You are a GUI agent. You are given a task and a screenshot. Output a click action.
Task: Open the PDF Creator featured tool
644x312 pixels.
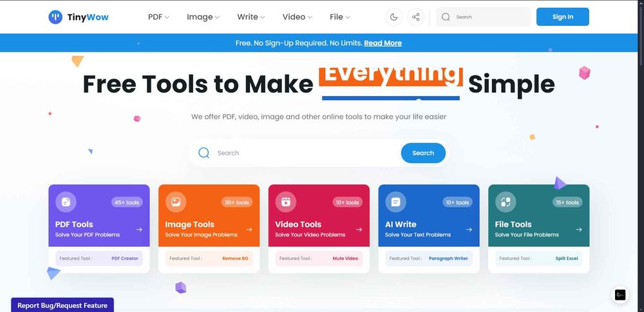click(125, 258)
